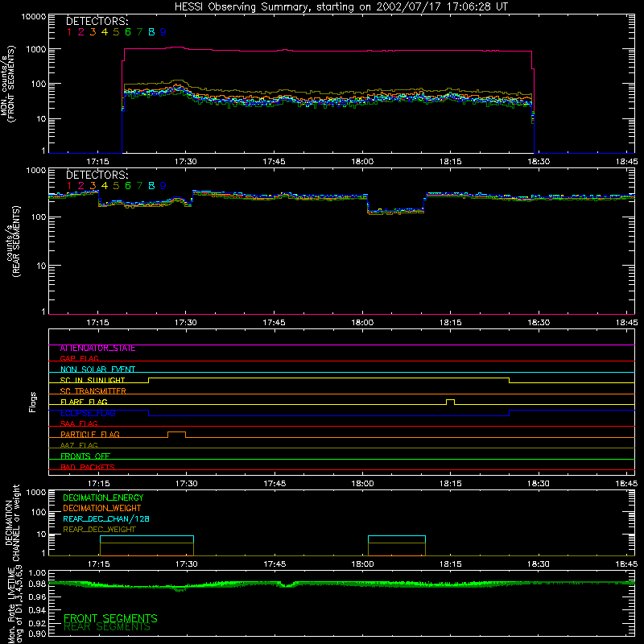Click the 17:30 tick below the decimation plot
The width and height of the screenshot is (644, 644).
click(x=186, y=564)
